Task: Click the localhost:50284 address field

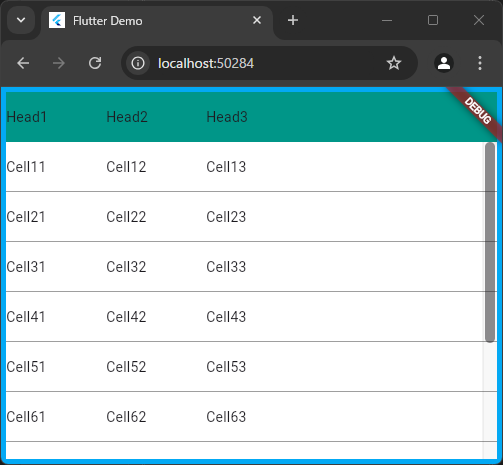Action: click(x=206, y=63)
